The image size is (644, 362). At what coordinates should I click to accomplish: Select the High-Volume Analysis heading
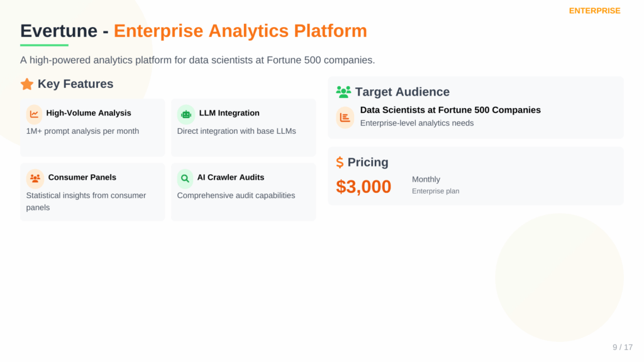click(x=89, y=113)
